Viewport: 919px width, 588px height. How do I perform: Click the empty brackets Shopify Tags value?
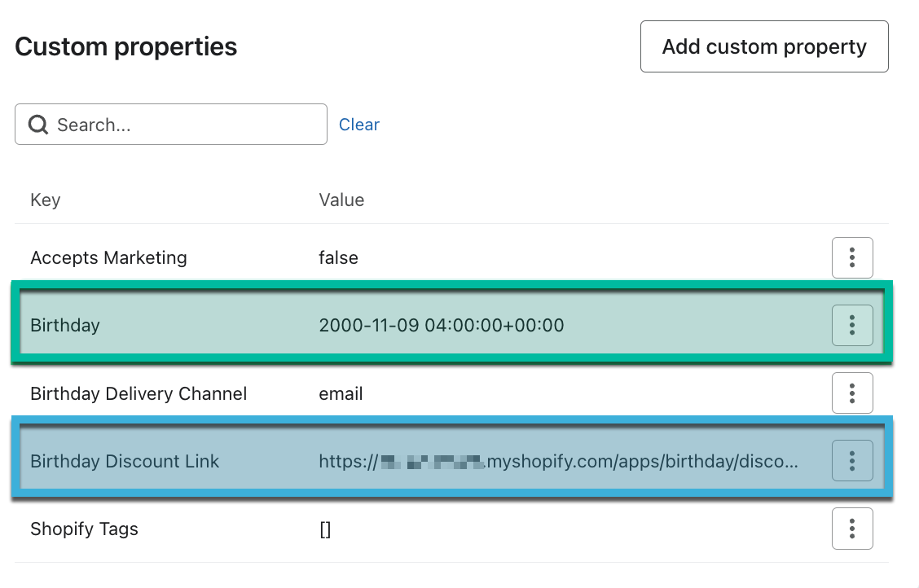pyautogui.click(x=325, y=529)
